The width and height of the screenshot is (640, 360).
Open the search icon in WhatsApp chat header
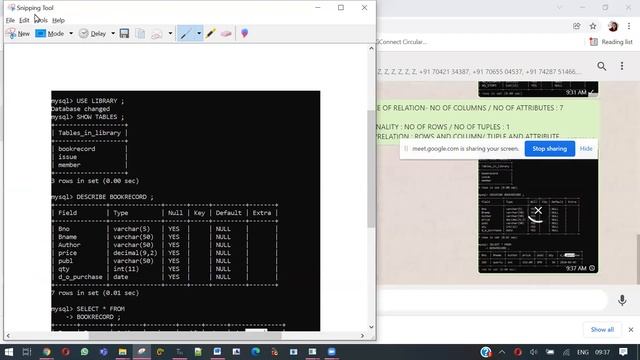pyautogui.click(x=602, y=66)
